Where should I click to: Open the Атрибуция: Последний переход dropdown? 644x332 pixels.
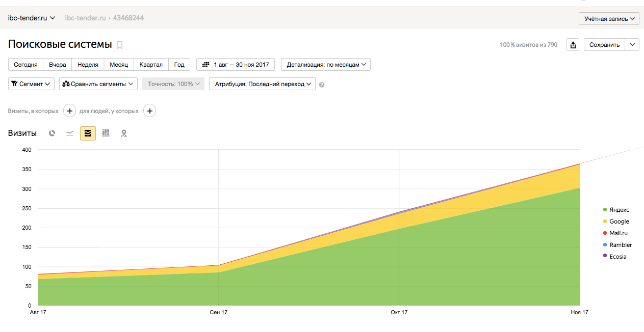pyautogui.click(x=262, y=84)
